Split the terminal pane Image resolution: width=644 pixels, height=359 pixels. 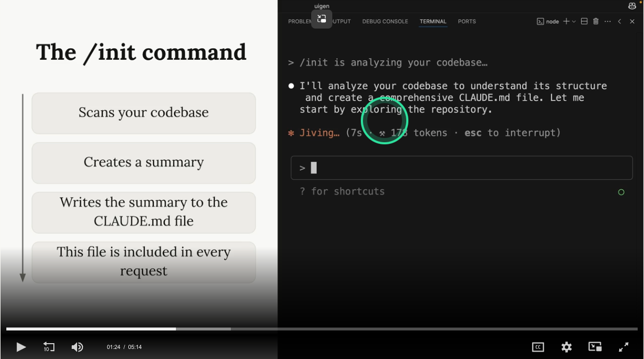584,22
